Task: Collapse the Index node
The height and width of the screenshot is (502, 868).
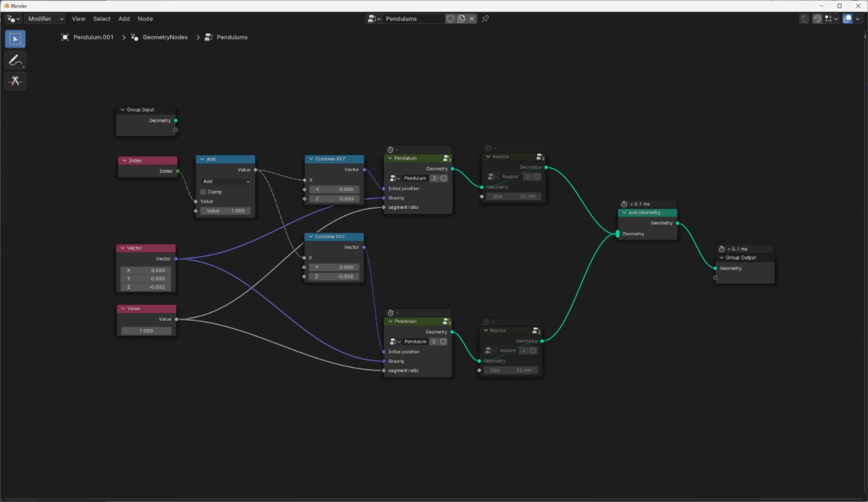Action: (x=124, y=161)
